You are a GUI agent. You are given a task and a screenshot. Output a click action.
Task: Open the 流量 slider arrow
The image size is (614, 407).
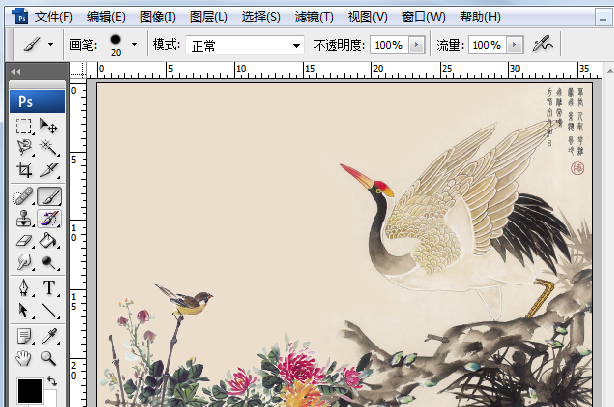tap(515, 45)
